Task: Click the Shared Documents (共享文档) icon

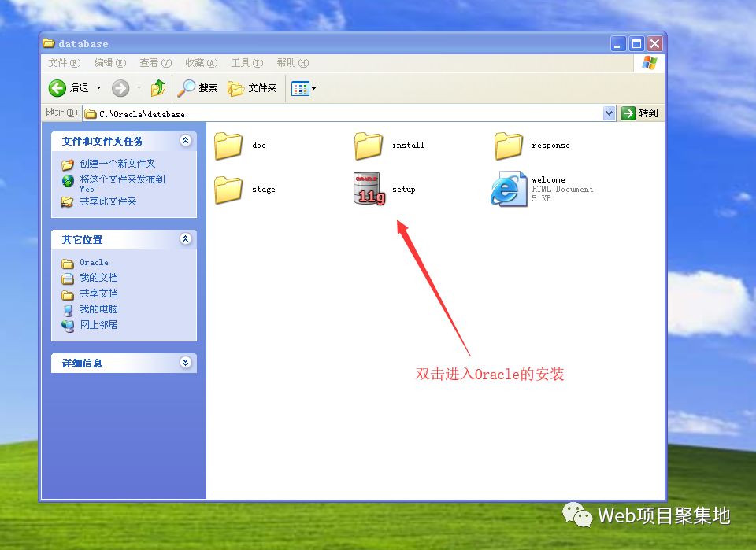Action: coord(68,295)
